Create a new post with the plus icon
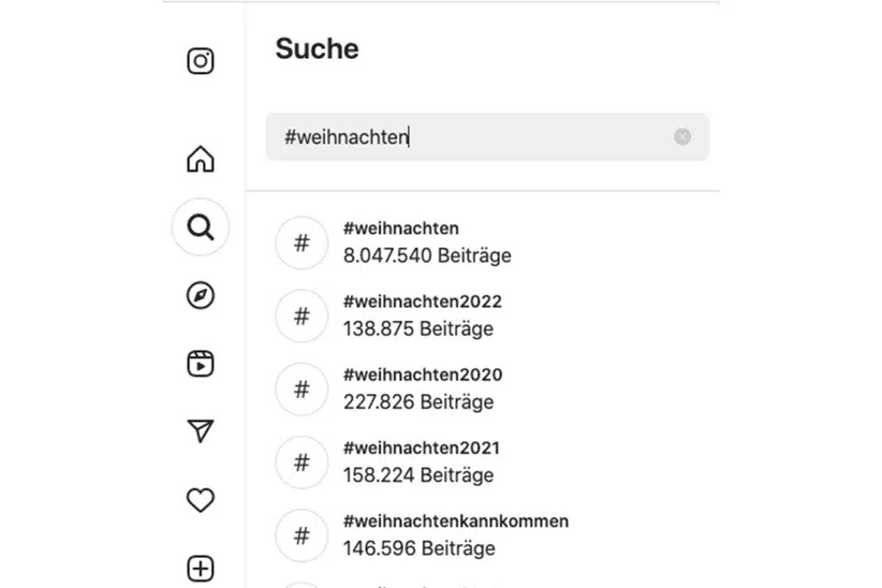882x588 pixels. pyautogui.click(x=200, y=567)
